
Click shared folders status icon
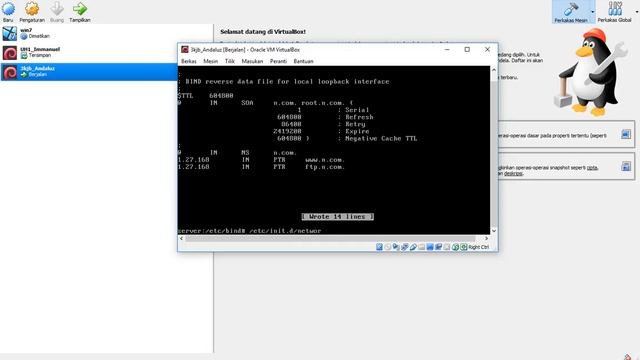click(x=422, y=247)
